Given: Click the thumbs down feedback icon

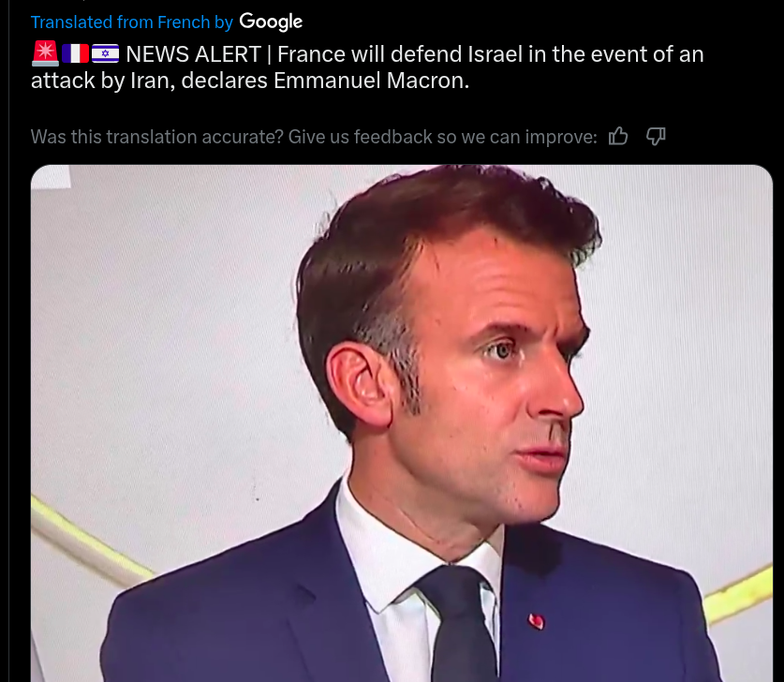Looking at the screenshot, I should pyautogui.click(x=656, y=136).
